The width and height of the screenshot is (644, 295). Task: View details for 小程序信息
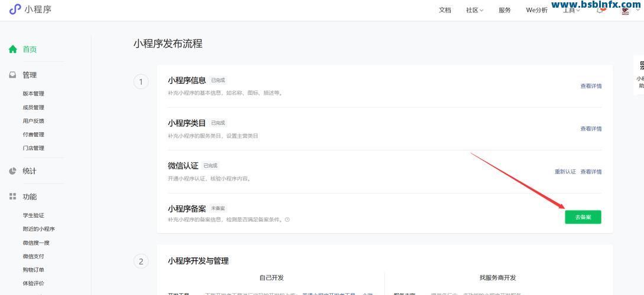(591, 86)
